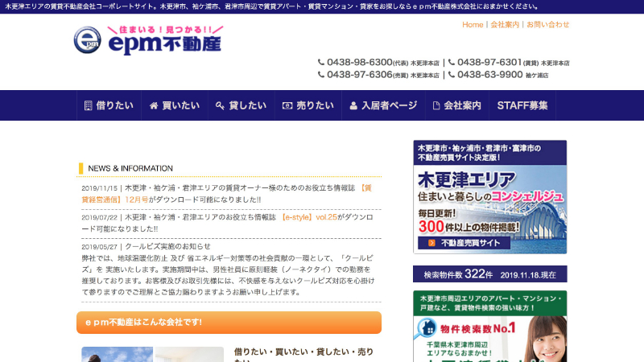Click money icon next to 売りたい

(x=287, y=105)
